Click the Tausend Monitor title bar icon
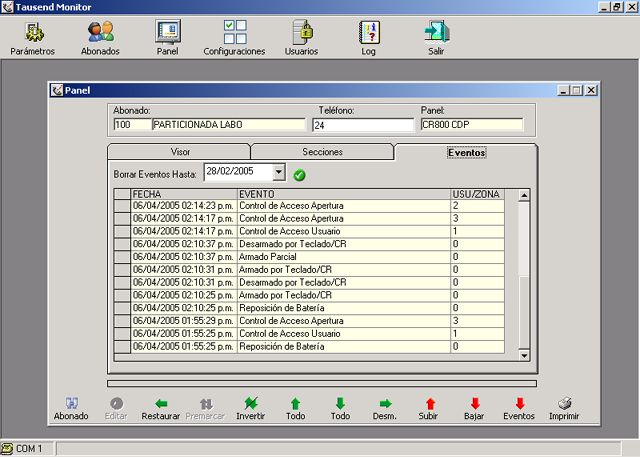This screenshot has width=640, height=457. point(7,7)
